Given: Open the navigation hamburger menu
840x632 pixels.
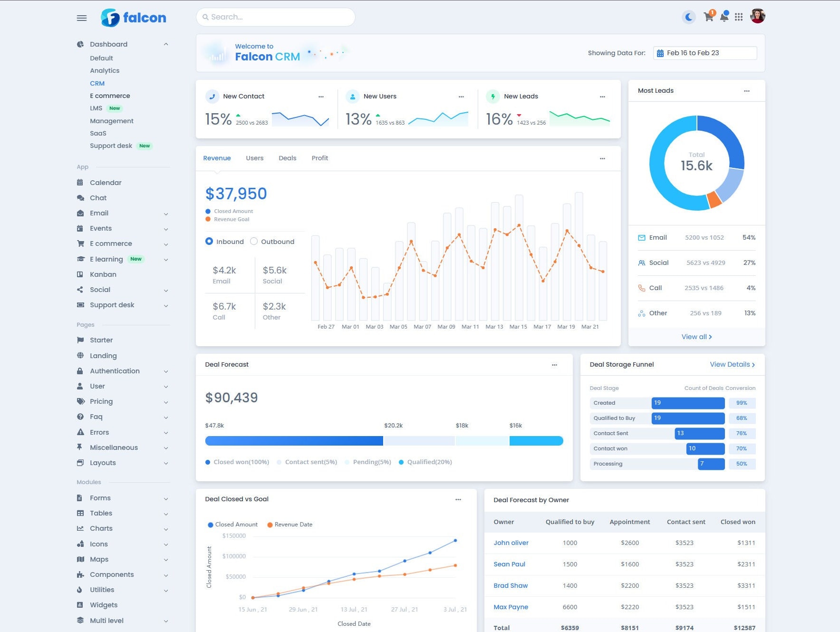Looking at the screenshot, I should 81,18.
